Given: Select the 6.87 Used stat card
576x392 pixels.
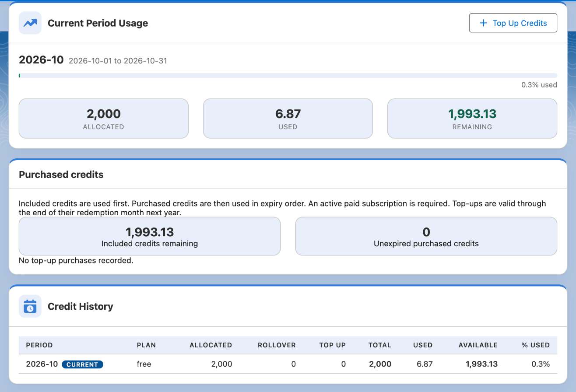Looking at the screenshot, I should pyautogui.click(x=288, y=119).
